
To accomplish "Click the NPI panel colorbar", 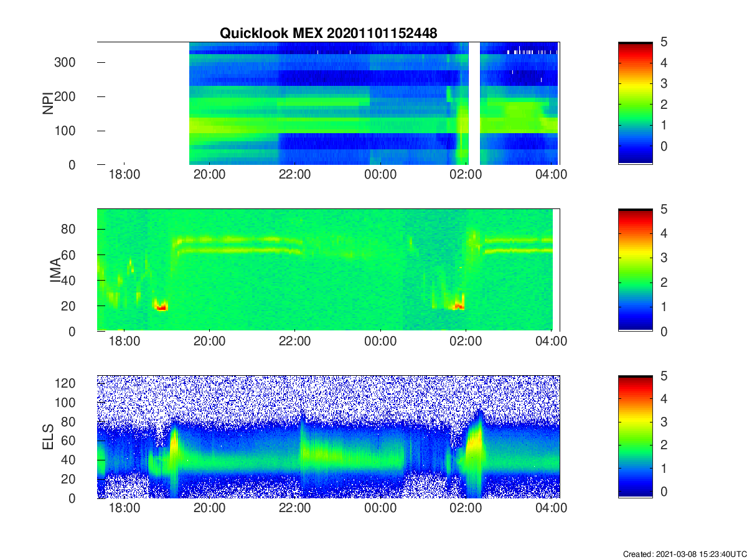I will 636,103.
